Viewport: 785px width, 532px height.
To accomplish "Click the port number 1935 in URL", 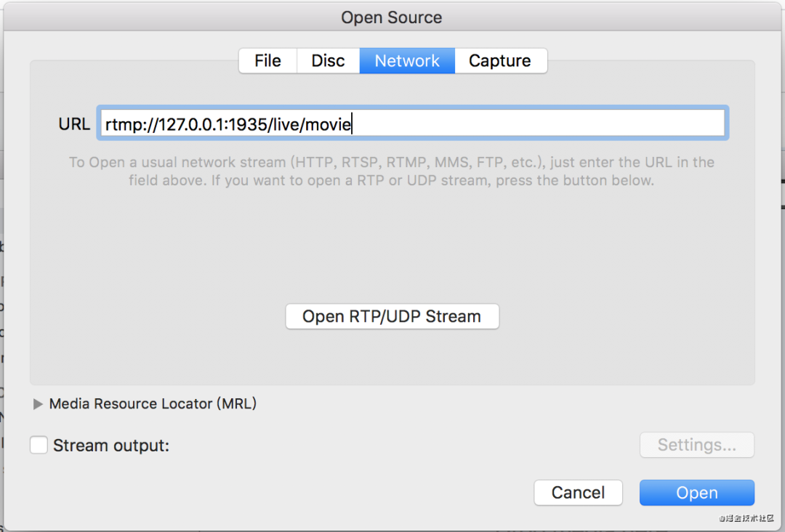I will (x=246, y=124).
